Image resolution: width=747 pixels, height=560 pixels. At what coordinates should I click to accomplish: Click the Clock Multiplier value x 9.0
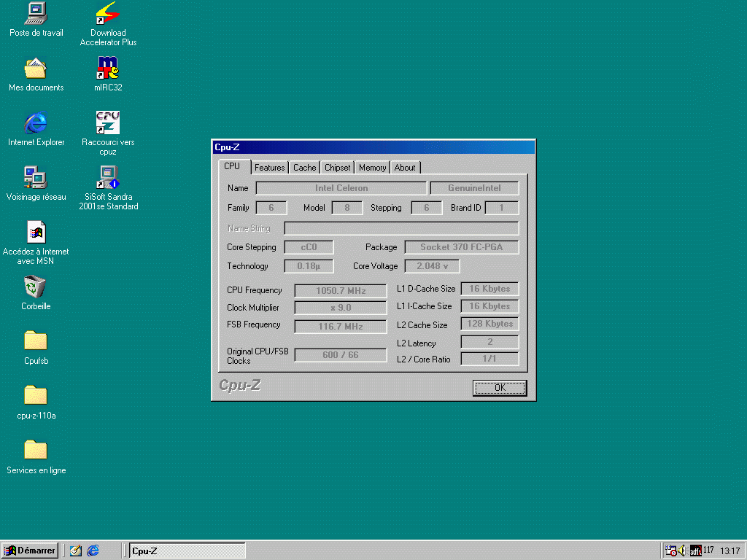(341, 308)
